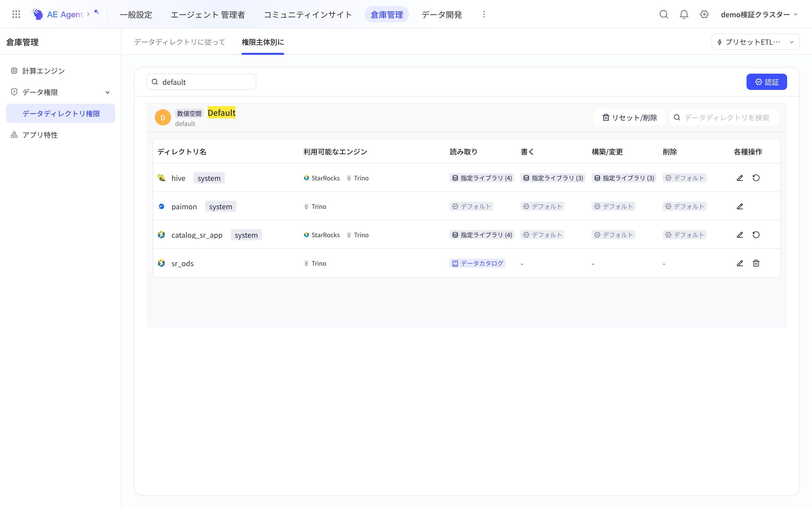Viewport: 812px width, 508px height.
Task: Click the more options vertical dots menu
Action: [x=484, y=14]
